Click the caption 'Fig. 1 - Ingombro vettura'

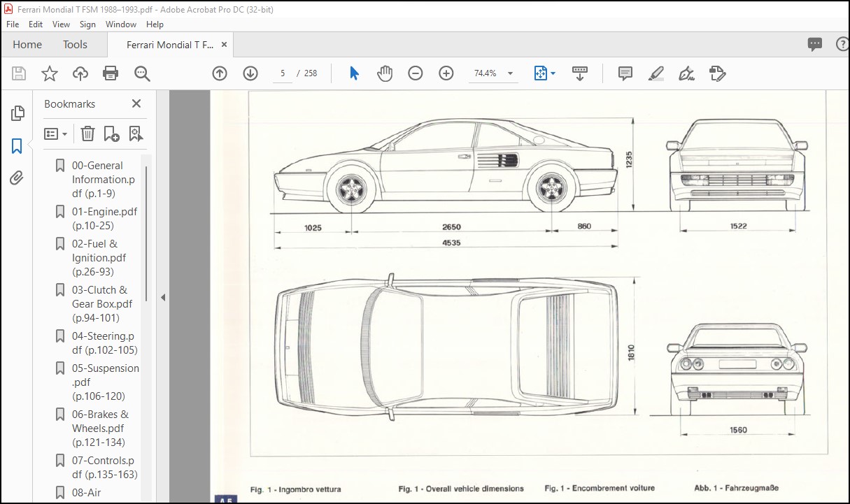point(296,489)
